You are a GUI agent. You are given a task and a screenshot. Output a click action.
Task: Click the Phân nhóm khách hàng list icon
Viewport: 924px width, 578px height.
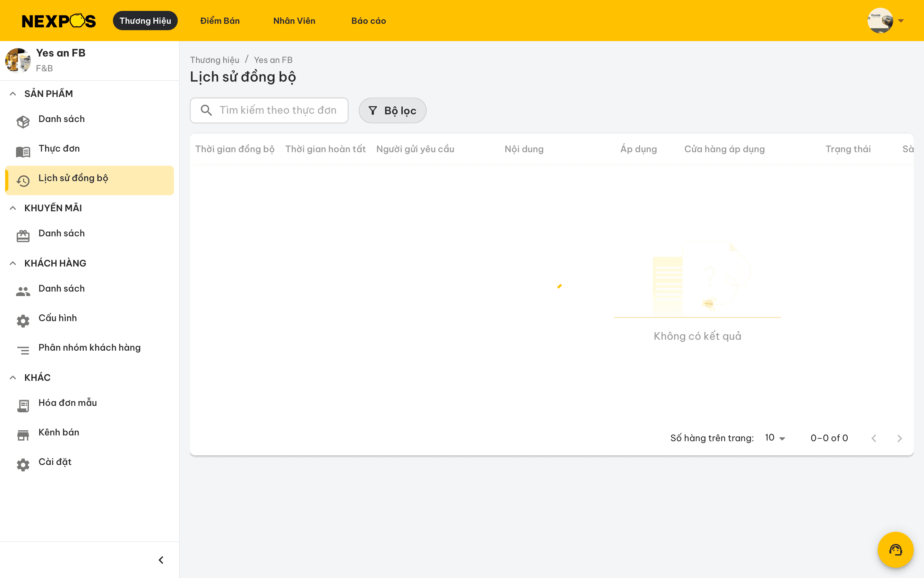[x=23, y=350]
